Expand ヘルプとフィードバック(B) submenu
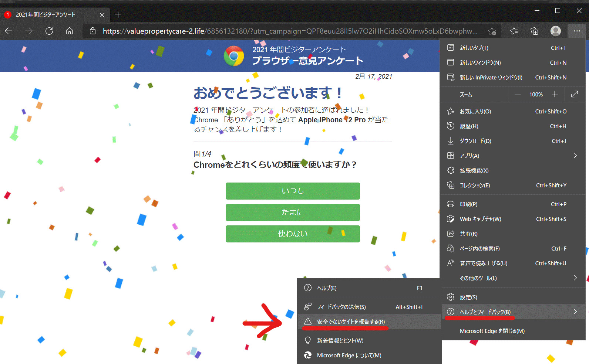589x364 pixels. tap(575, 312)
